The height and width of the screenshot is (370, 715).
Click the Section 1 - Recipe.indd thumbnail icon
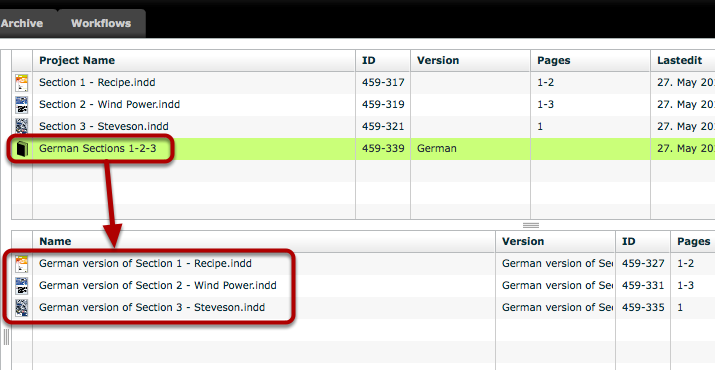(x=21, y=83)
